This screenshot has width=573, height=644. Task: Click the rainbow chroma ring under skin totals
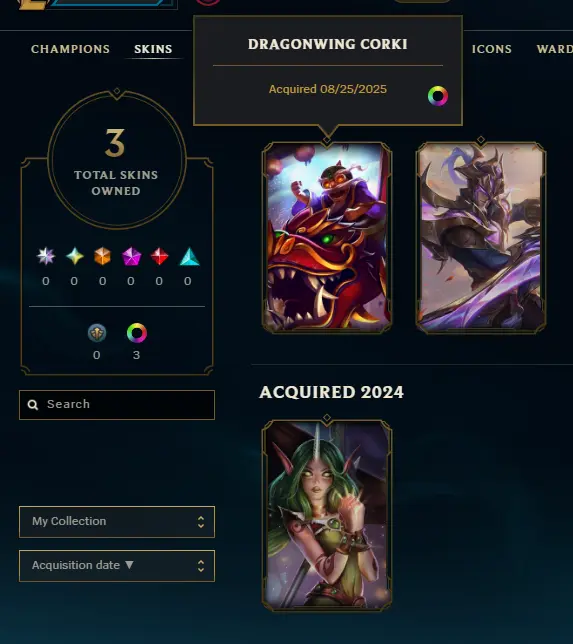point(137,333)
